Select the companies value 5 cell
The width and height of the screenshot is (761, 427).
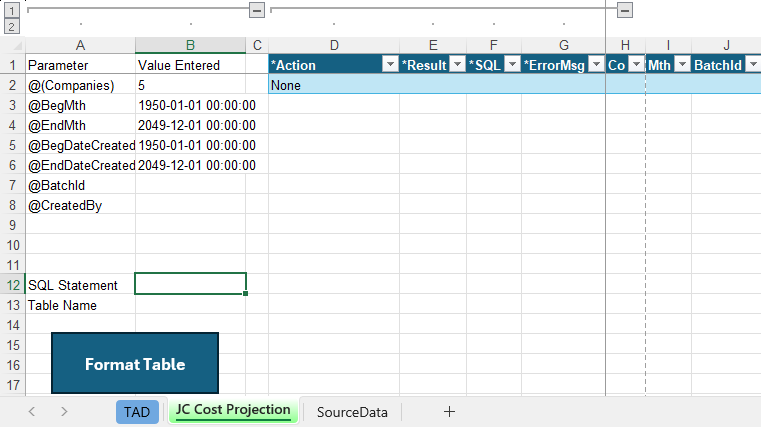pyautogui.click(x=190, y=85)
